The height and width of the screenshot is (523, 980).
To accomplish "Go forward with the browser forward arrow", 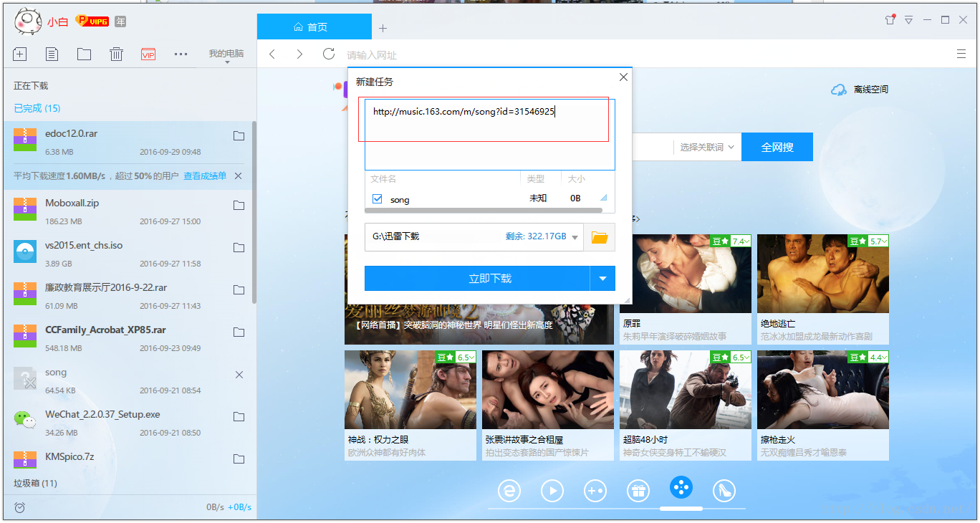I will pyautogui.click(x=299, y=54).
